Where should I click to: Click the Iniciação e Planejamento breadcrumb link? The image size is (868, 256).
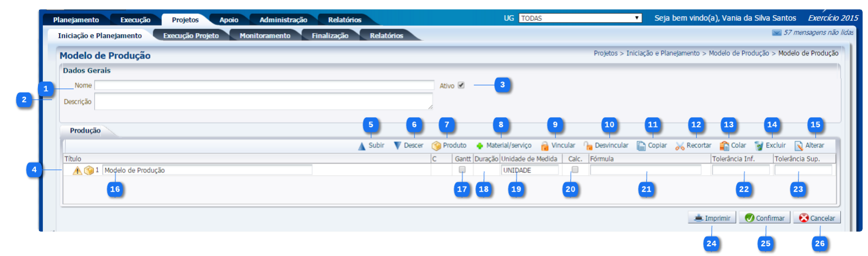tap(662, 53)
